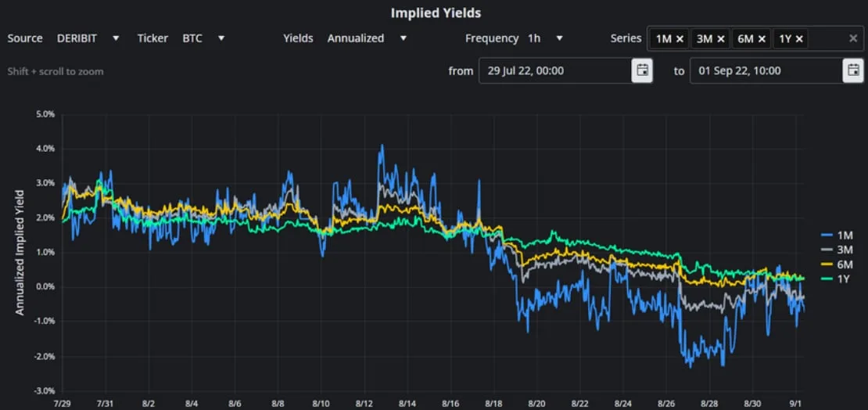Remove the 1M series tag
Screen dimensions: 868x410
point(680,39)
